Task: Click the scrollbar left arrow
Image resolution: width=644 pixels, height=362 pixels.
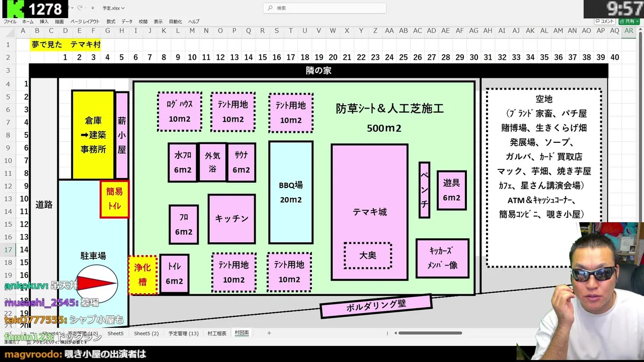Action: 395,333
